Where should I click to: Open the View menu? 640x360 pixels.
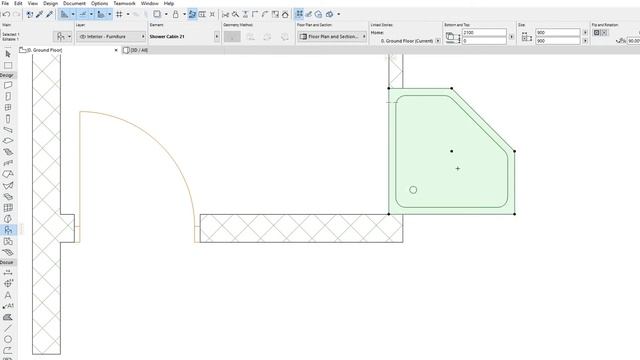tap(33, 3)
